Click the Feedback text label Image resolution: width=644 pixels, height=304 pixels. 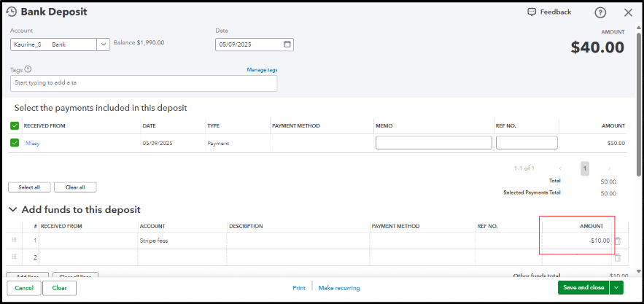(x=555, y=12)
